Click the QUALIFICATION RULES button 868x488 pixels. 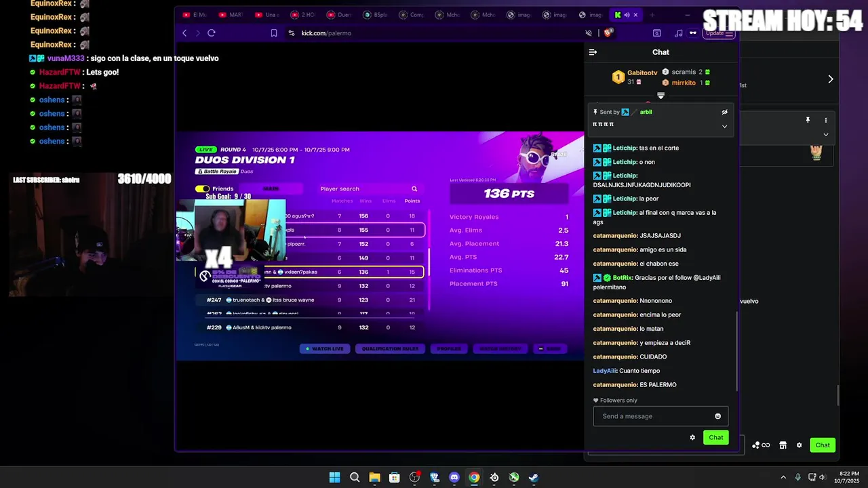point(390,348)
